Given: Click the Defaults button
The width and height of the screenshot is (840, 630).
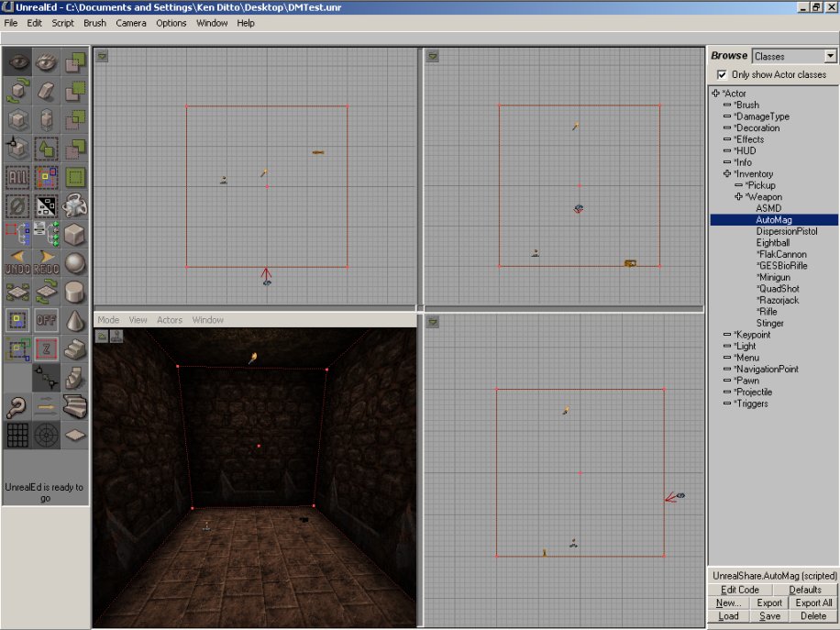Looking at the screenshot, I should (x=804, y=590).
